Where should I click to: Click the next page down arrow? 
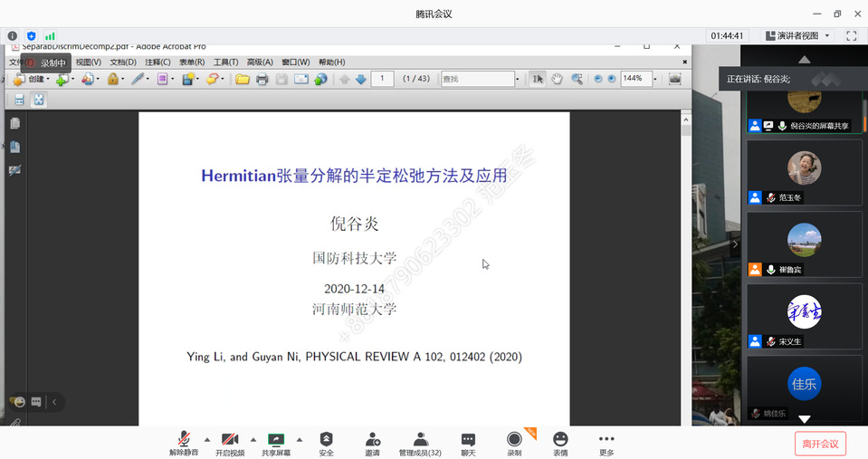[361, 79]
